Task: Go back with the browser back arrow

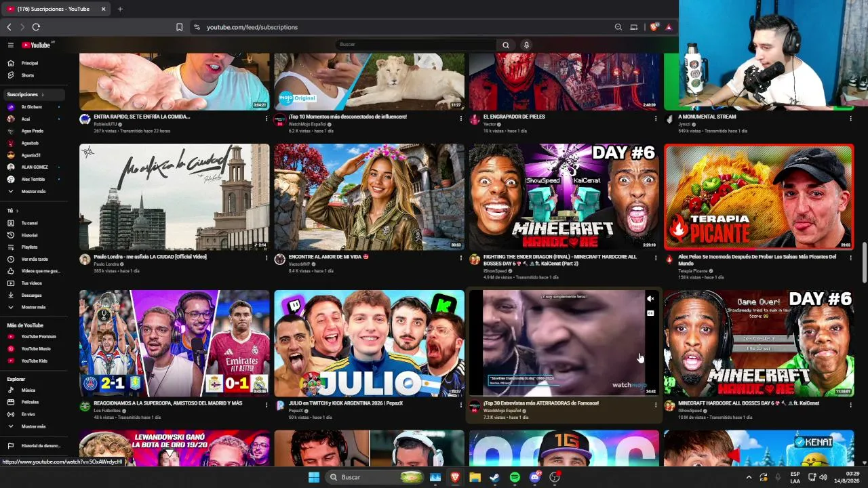Action: [x=9, y=27]
